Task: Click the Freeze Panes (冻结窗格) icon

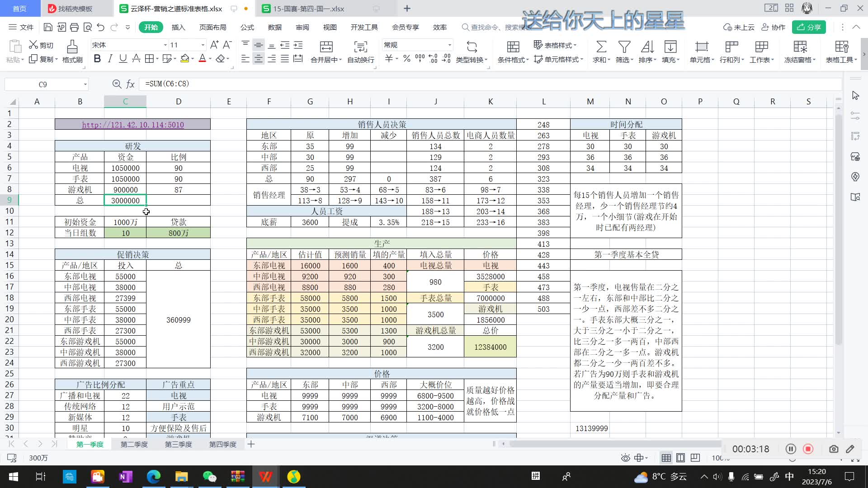Action: (800, 47)
